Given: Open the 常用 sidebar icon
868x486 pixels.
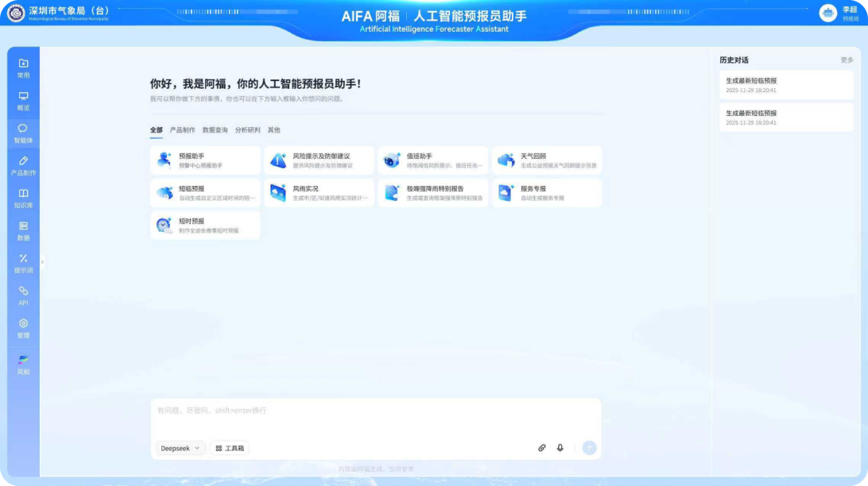Looking at the screenshot, I should coord(23,64).
